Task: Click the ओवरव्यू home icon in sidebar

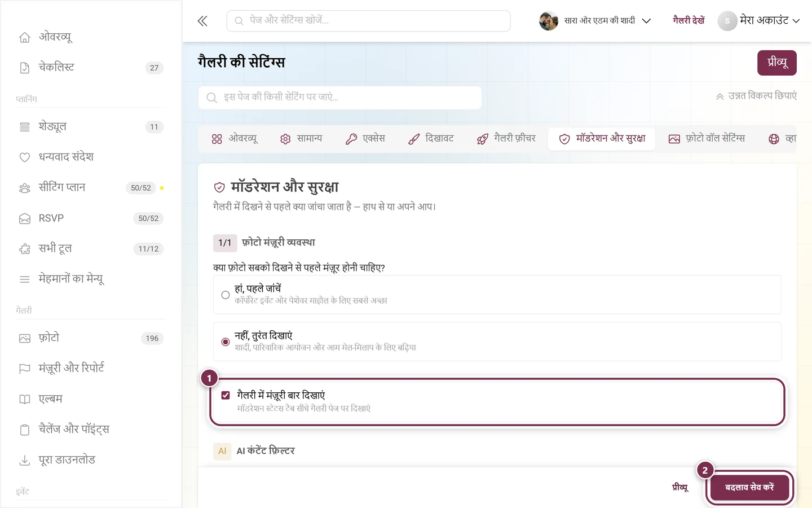Action: 25,37
